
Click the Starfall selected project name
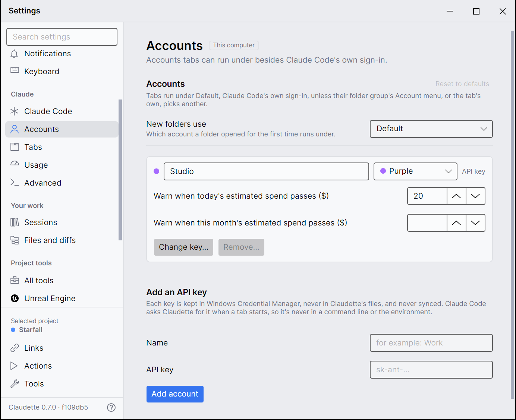[31, 330]
